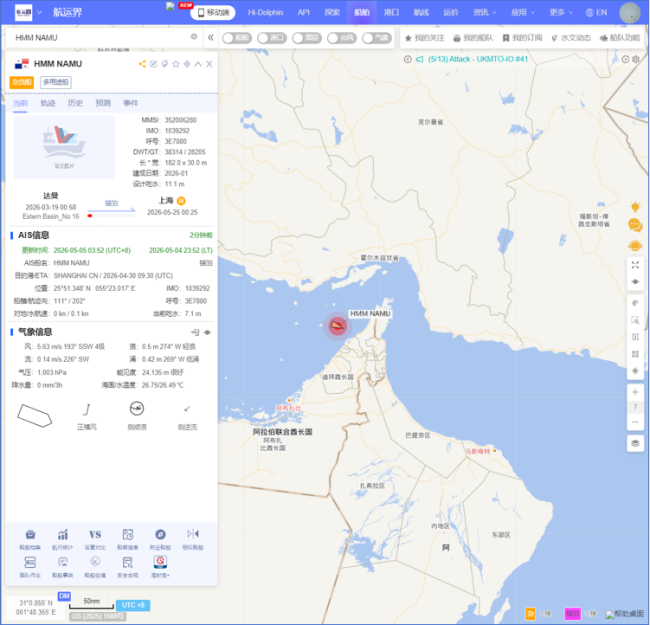
Task: Toggle the UTC +8 time zone badge
Action: pyautogui.click(x=133, y=605)
